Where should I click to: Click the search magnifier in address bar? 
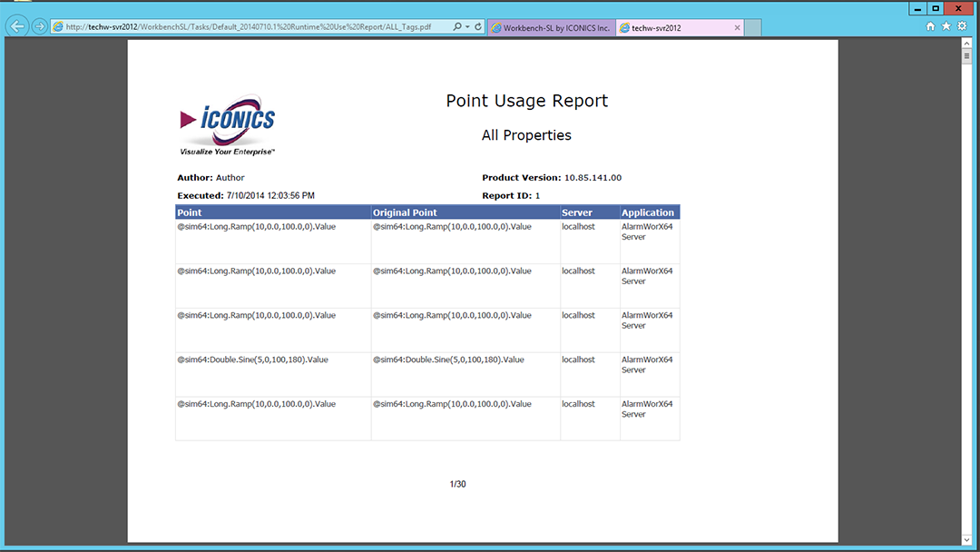[456, 27]
